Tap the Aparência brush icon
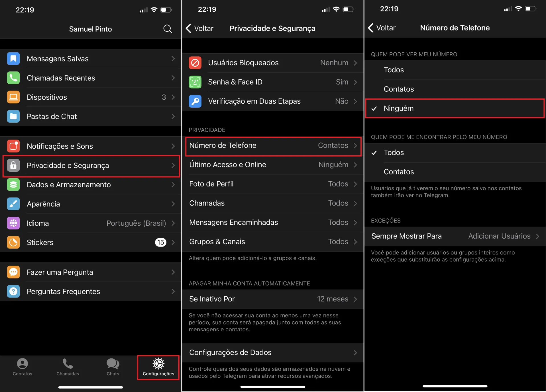The image size is (546, 392). coord(13,204)
